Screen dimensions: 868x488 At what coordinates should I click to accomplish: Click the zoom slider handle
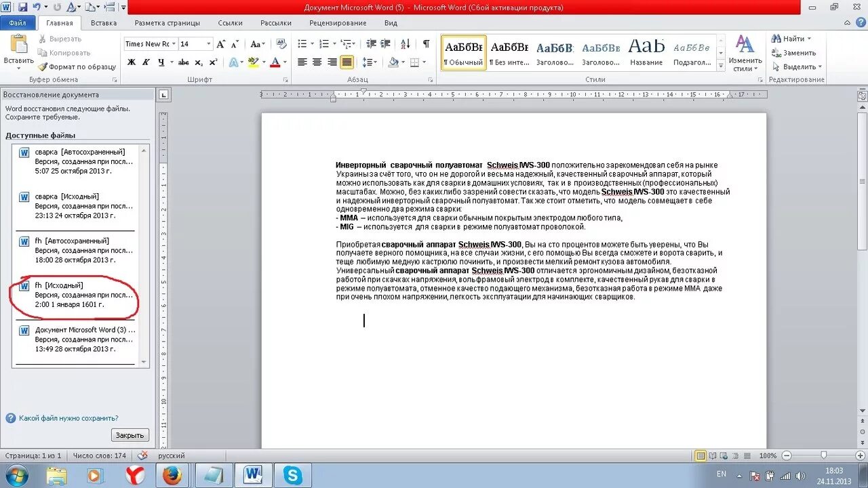pos(823,456)
